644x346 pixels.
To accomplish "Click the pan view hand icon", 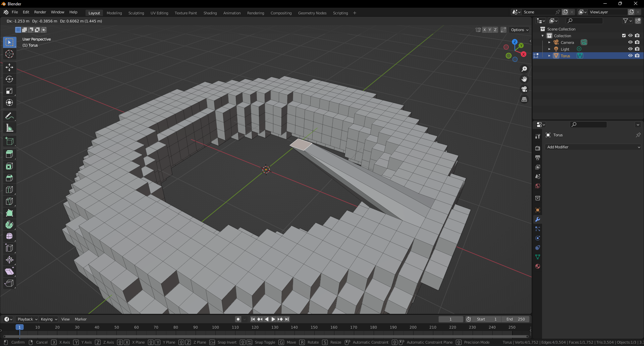I will point(524,79).
